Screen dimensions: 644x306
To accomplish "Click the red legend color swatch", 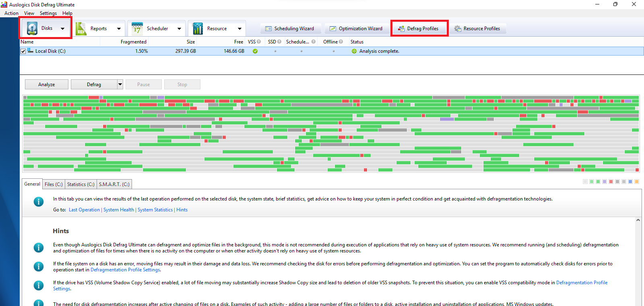I will tap(611, 182).
